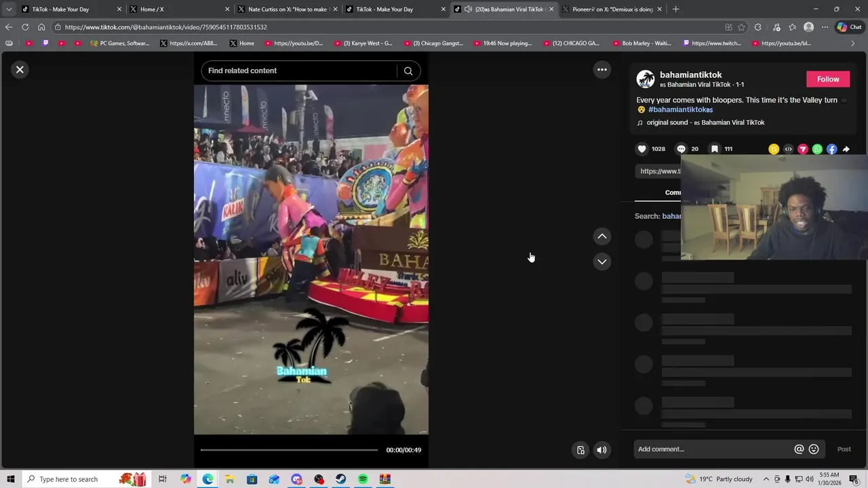Share to WhatsApp
868x488 pixels.
pyautogui.click(x=817, y=149)
